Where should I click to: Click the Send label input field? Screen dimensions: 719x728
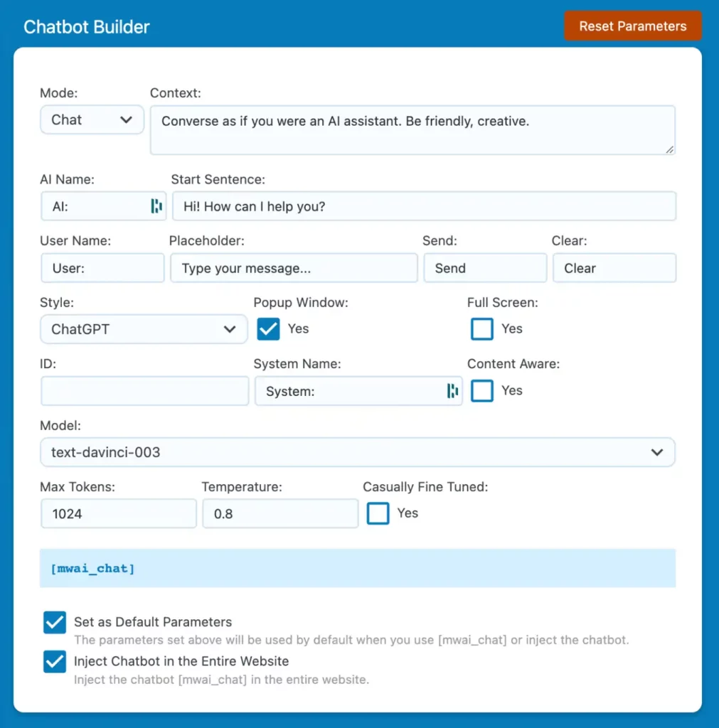point(485,268)
